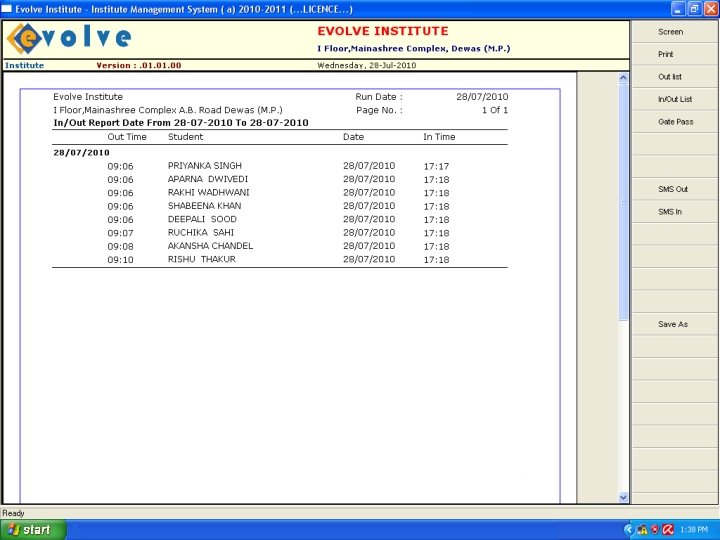The image size is (720, 540).
Task: Click the Out Time column header
Action: coord(127,137)
